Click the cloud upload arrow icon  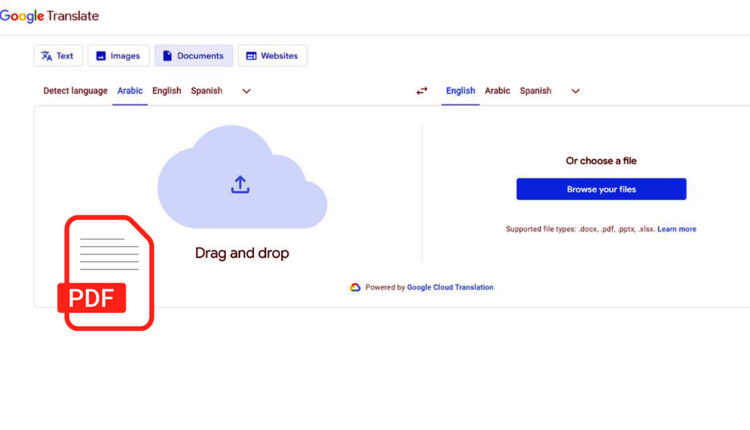240,184
